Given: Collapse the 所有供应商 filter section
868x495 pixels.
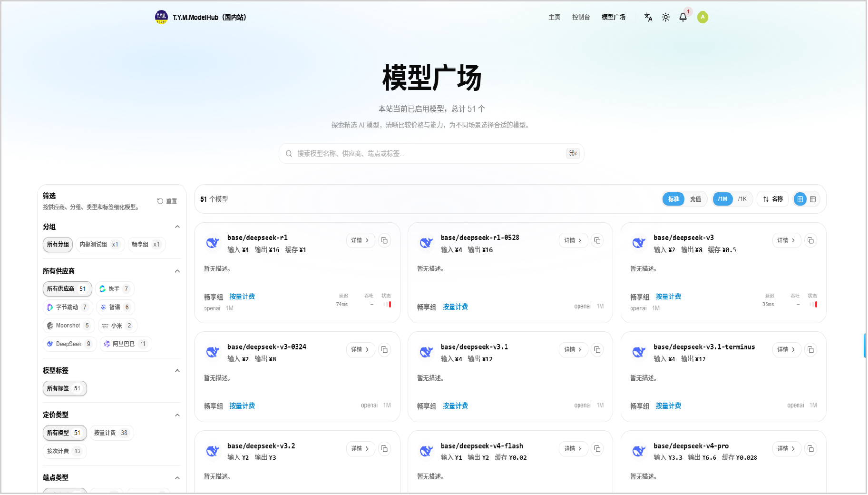Looking at the screenshot, I should tap(177, 271).
